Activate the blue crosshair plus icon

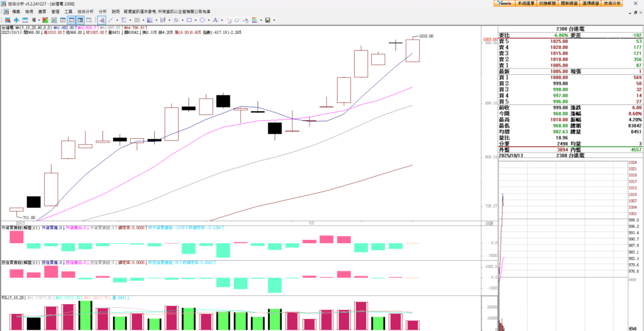tap(16, 20)
